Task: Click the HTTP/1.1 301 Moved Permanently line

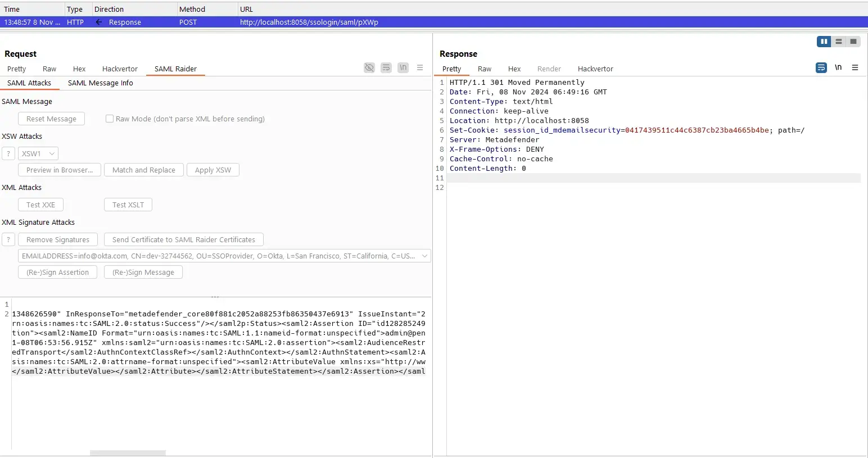Action: [517, 82]
